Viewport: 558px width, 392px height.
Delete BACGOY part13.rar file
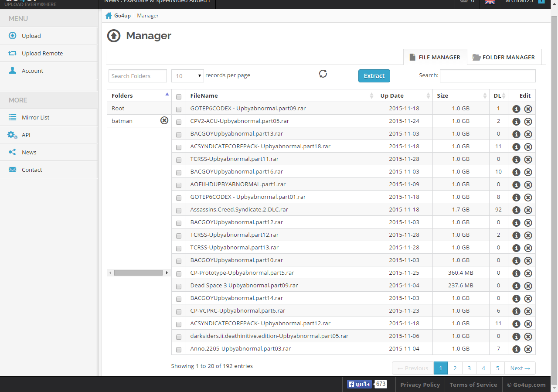528,134
